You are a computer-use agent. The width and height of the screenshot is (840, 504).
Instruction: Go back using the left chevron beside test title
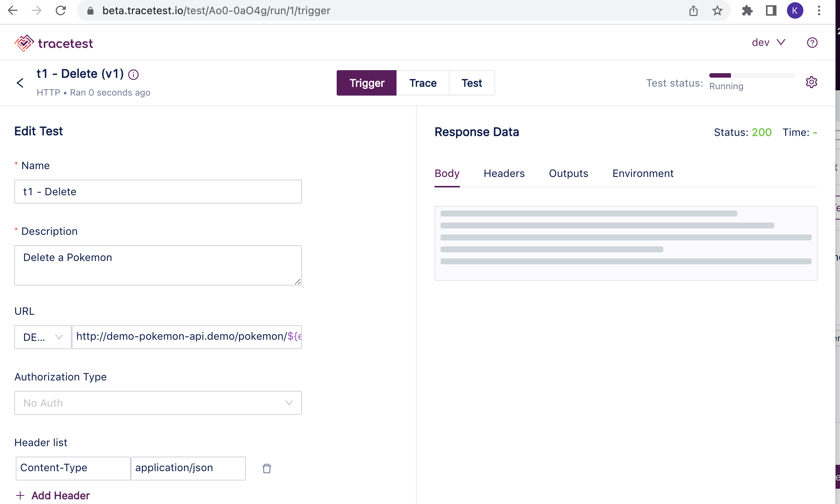point(20,83)
